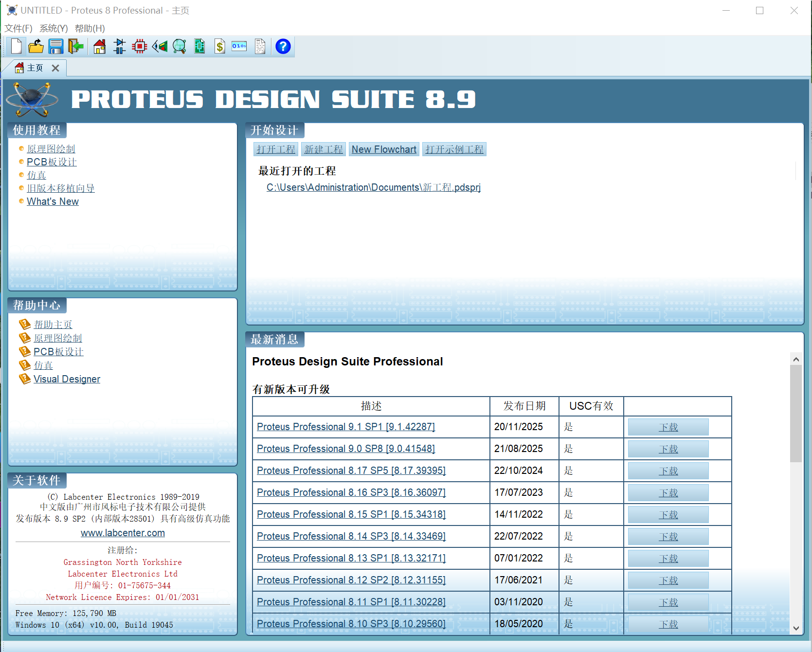Open Proteus Professional 8.17 SP5 link

[x=351, y=471]
